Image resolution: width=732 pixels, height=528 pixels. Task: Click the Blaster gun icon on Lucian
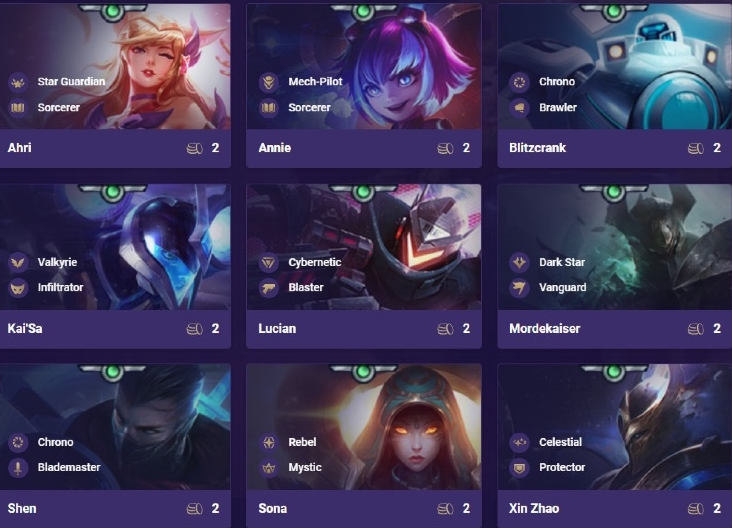pyautogui.click(x=268, y=288)
